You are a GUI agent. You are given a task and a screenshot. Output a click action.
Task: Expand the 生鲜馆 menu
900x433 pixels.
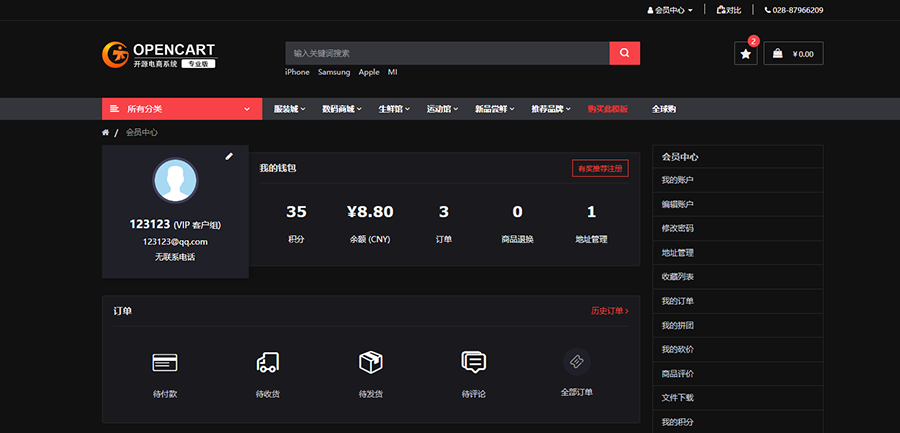click(x=394, y=109)
